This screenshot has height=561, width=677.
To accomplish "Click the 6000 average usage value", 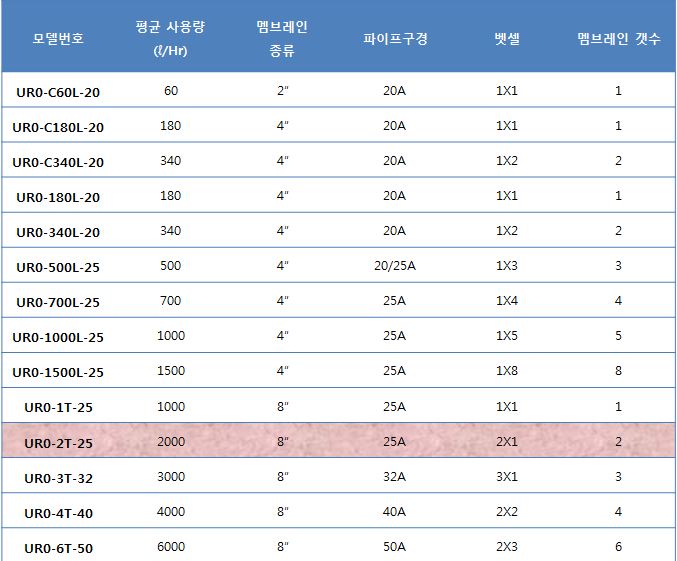I will pyautogui.click(x=171, y=547).
